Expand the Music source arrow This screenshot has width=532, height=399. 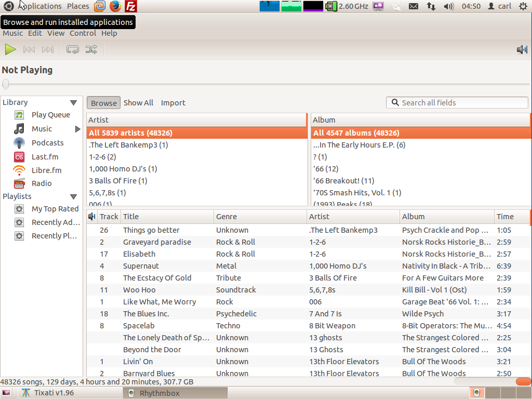[x=78, y=129]
